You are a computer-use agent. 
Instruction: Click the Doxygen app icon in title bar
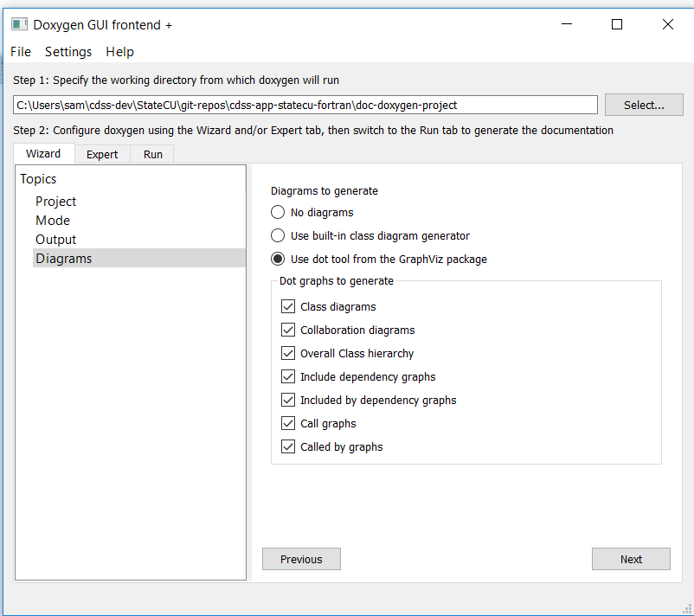[x=19, y=24]
